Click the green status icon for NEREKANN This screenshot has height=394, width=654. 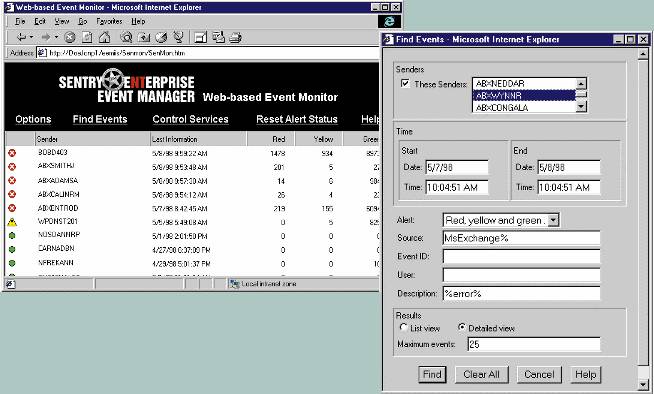coord(12,263)
